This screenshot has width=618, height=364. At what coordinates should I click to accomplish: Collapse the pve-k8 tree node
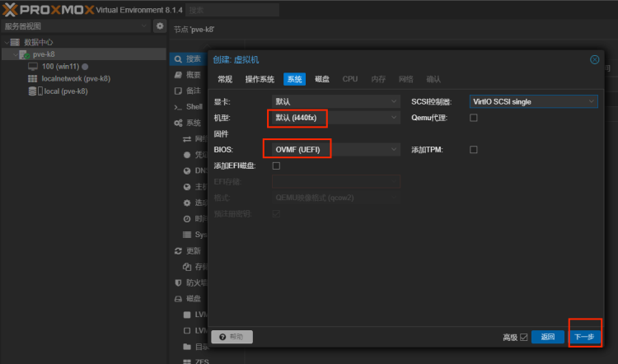[x=16, y=54]
